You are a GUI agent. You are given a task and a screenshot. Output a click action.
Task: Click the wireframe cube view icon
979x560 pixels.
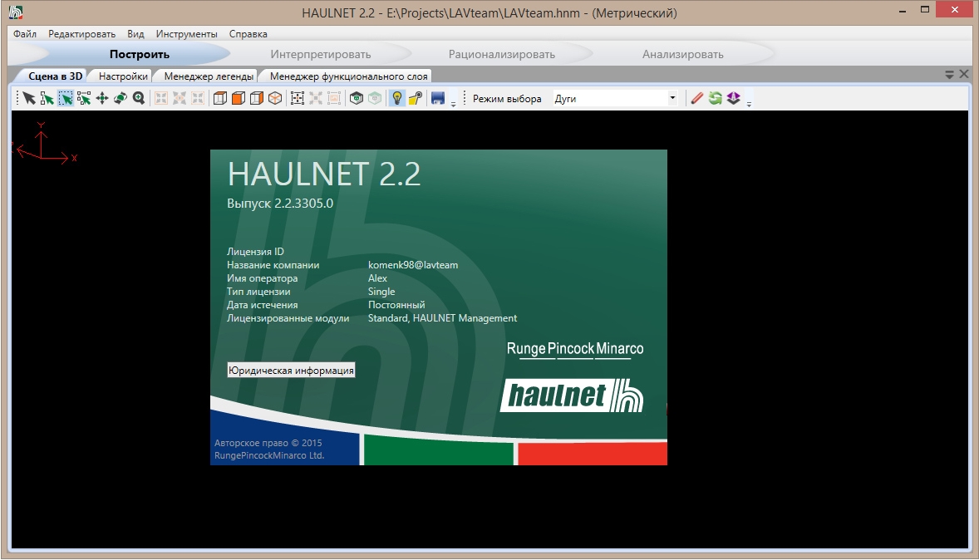[x=219, y=99]
